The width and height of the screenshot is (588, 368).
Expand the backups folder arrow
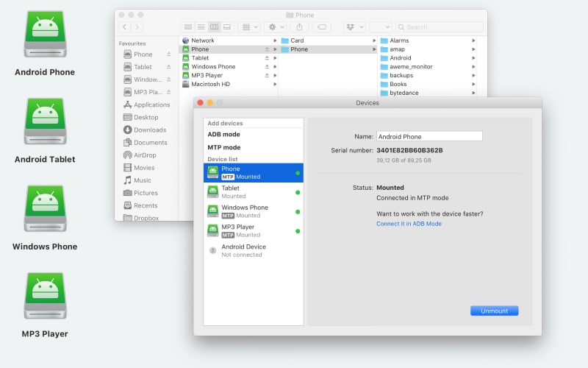[x=473, y=75]
